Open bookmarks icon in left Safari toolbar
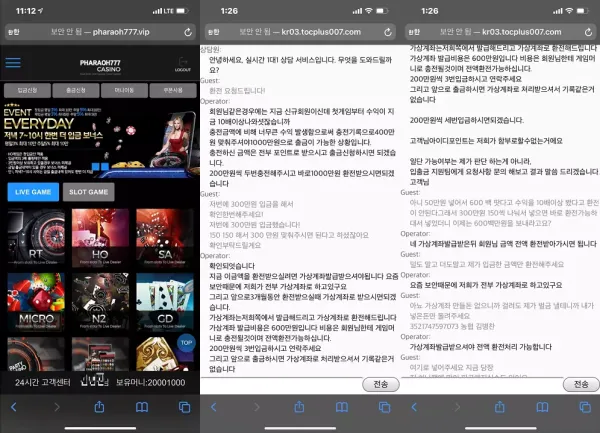Viewport: 600px width, 433px height. coord(142,407)
